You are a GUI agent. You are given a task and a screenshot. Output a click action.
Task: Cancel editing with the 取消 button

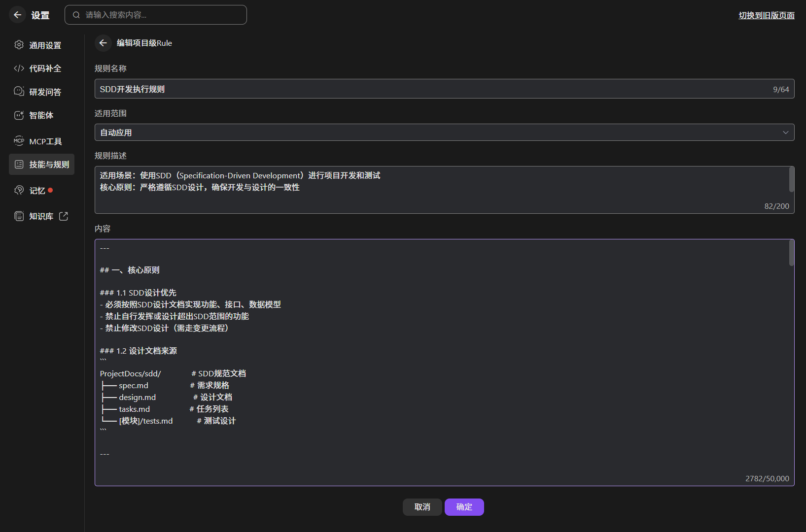[x=422, y=507]
